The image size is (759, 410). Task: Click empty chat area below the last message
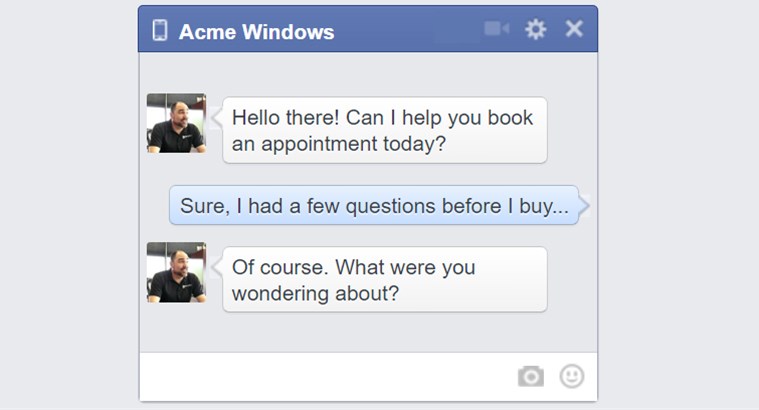(368, 332)
